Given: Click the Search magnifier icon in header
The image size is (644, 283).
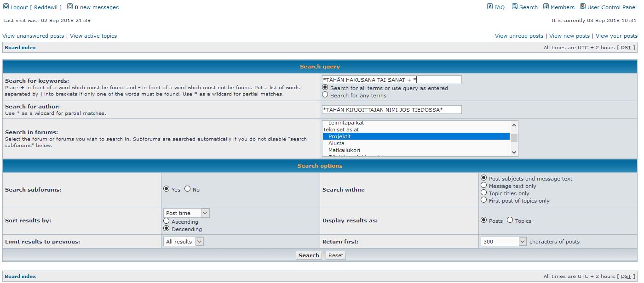Looking at the screenshot, I should (x=515, y=7).
